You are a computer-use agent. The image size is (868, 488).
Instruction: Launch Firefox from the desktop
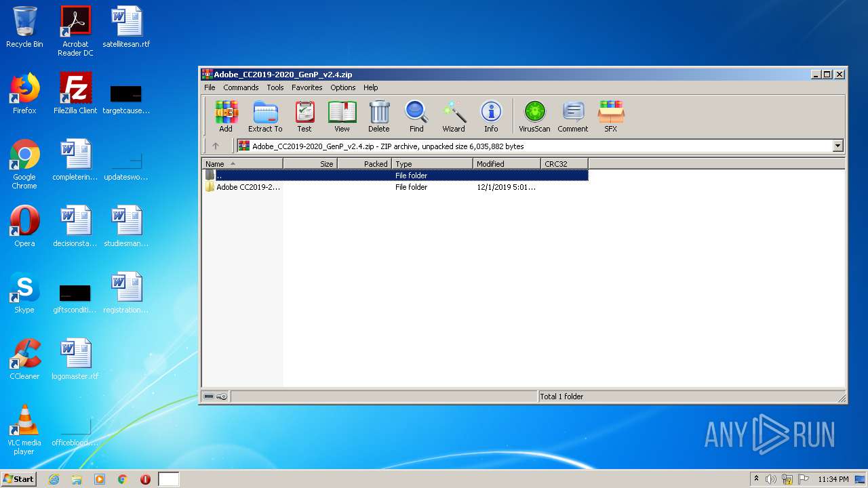point(24,94)
